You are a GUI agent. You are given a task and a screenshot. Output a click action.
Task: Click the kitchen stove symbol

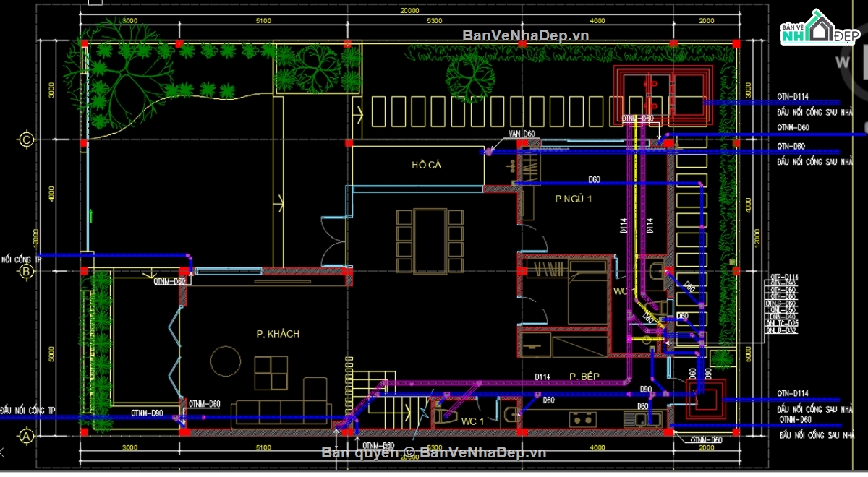583,418
